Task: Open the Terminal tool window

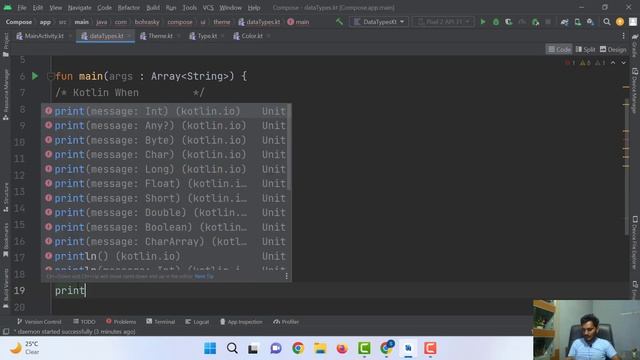Action: [160, 322]
